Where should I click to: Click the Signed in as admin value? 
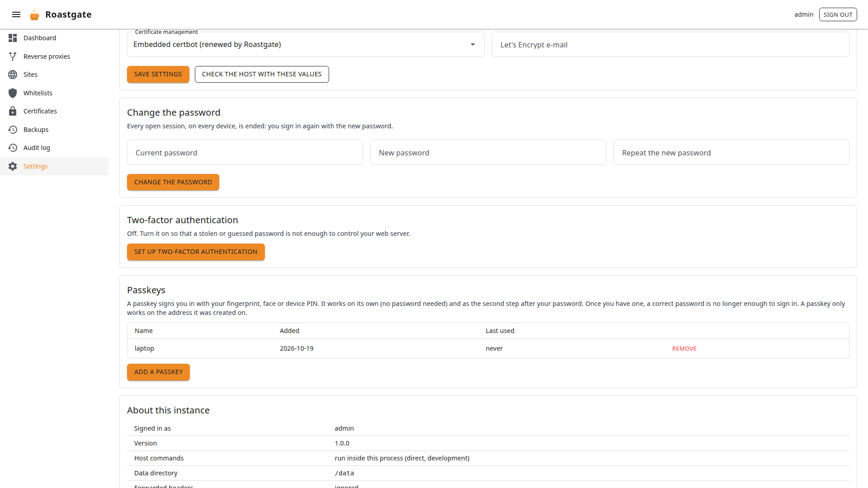coord(344,428)
